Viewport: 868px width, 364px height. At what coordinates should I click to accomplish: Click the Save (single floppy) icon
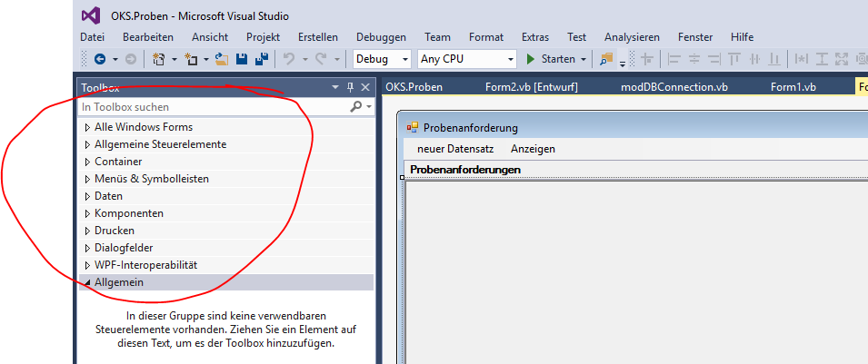click(242, 59)
